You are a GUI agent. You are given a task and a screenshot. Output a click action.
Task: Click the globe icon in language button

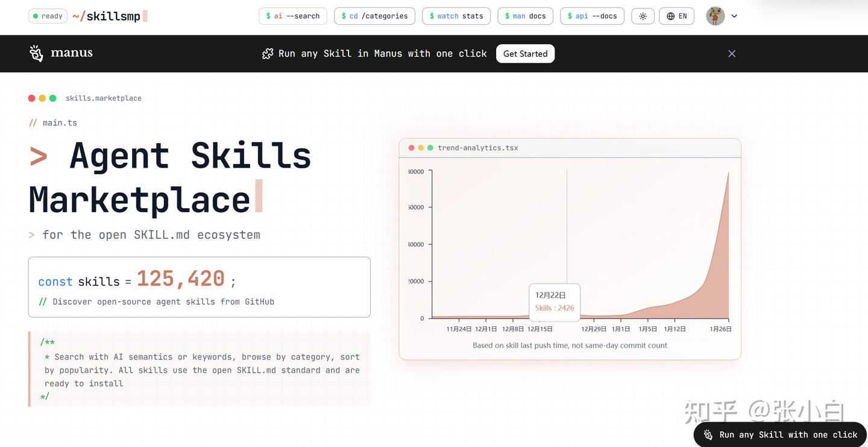pos(671,16)
